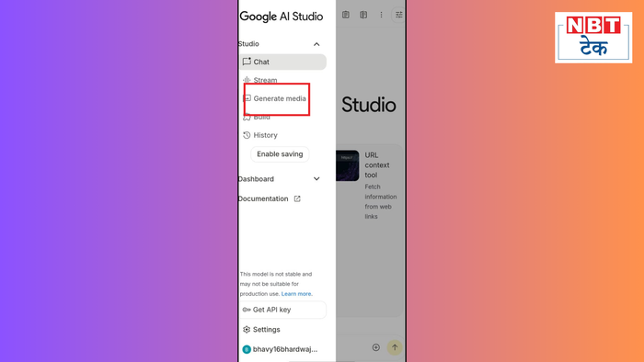Click the yellow send arrow button
The width and height of the screenshot is (644, 362).
[395, 347]
